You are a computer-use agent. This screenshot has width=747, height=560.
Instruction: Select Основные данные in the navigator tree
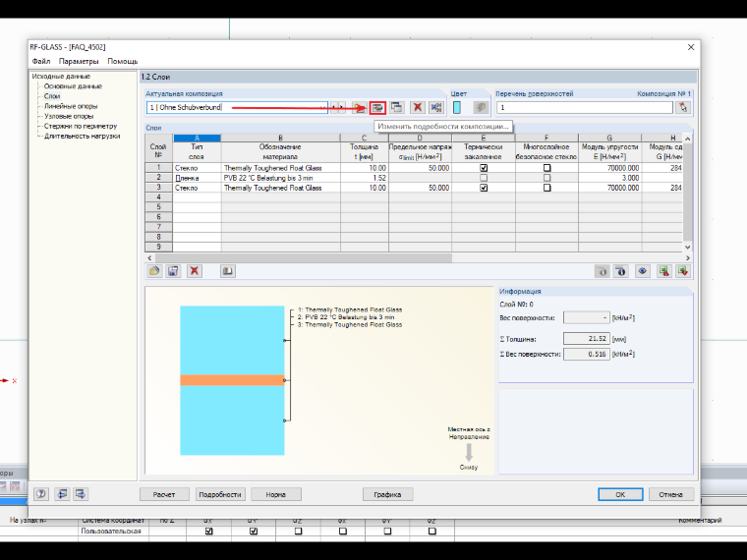point(73,86)
